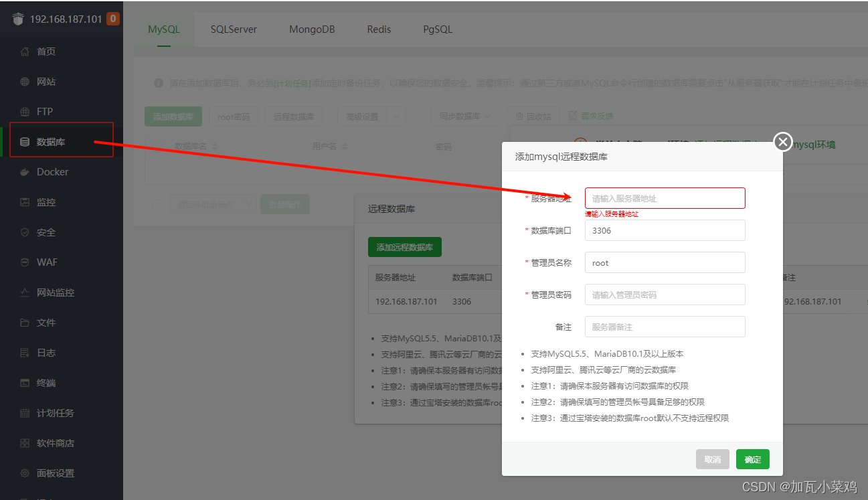
Task: Switch to the MySQL tab
Action: pyautogui.click(x=164, y=29)
